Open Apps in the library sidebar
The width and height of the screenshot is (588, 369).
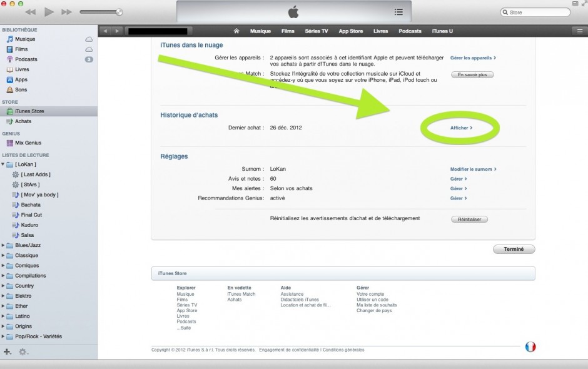point(21,79)
